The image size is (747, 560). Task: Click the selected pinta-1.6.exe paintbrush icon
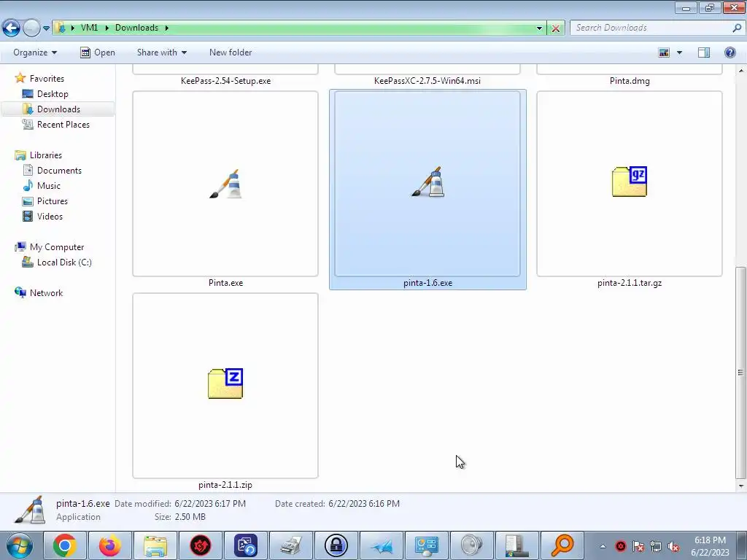[427, 182]
